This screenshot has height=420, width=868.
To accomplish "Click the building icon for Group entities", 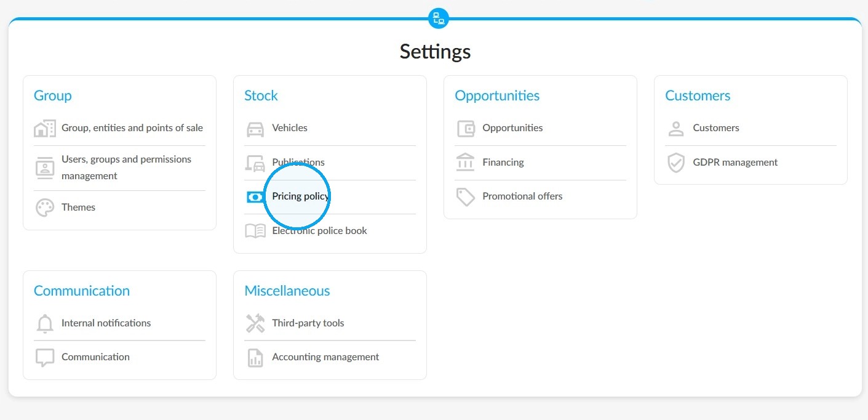I will (45, 129).
